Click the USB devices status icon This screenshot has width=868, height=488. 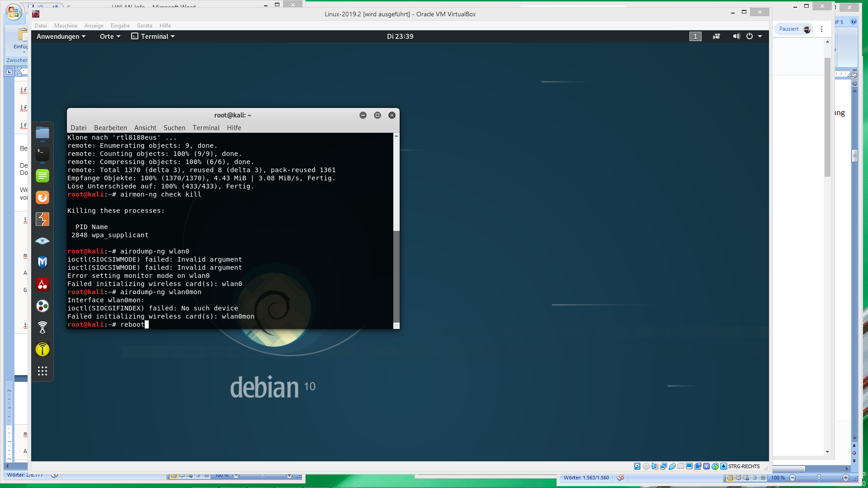pyautogui.click(x=672, y=466)
